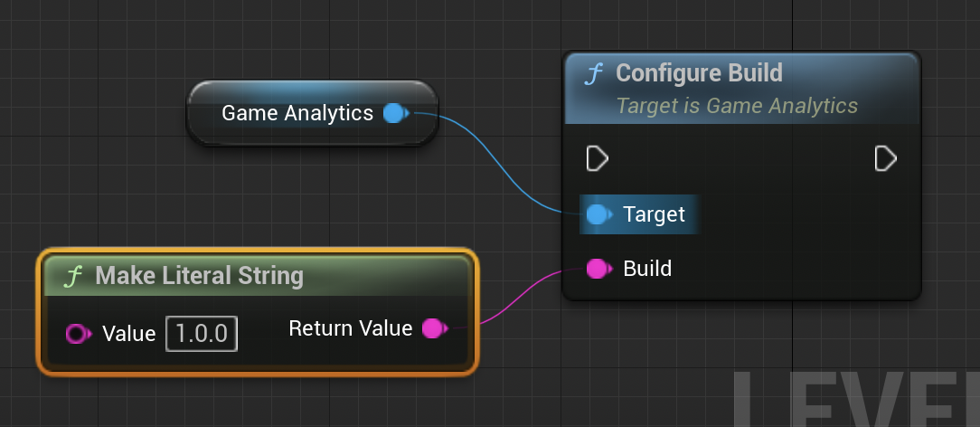This screenshot has height=427, width=980.
Task: Select the Game Analytics variable node
Action: coord(297,113)
